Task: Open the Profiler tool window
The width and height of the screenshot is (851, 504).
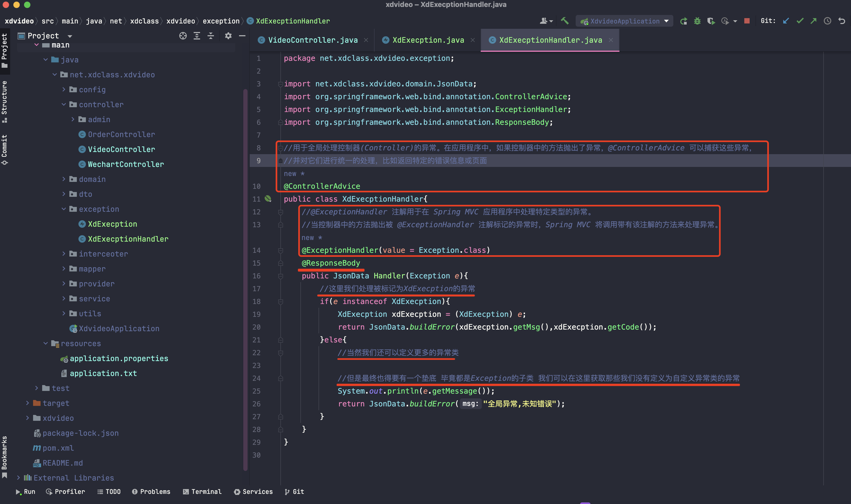Action: (x=66, y=491)
